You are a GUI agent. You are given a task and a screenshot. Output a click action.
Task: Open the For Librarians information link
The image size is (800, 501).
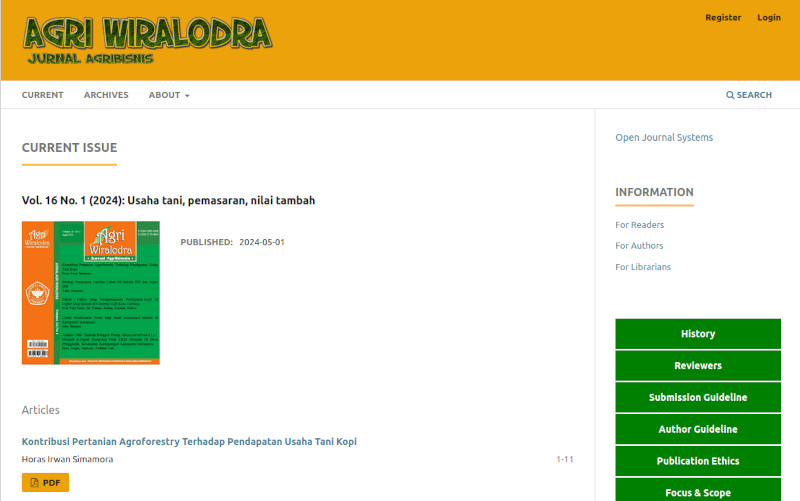643,267
